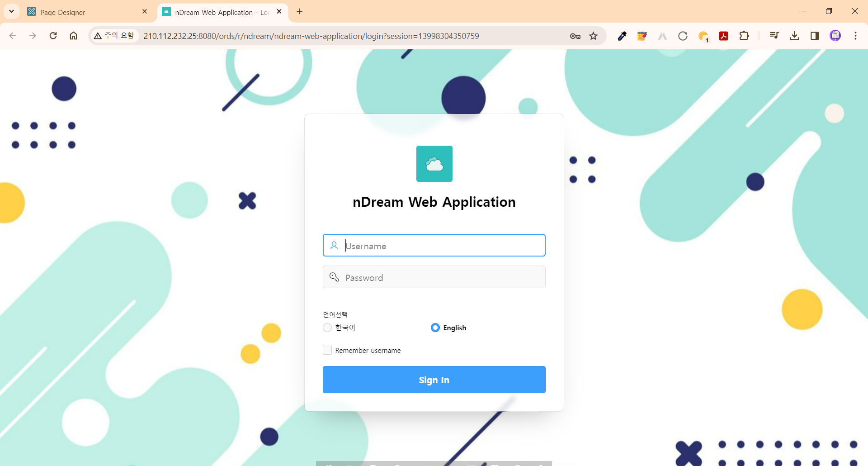
Task: Open the notepad pencil extension icon
Action: point(642,36)
